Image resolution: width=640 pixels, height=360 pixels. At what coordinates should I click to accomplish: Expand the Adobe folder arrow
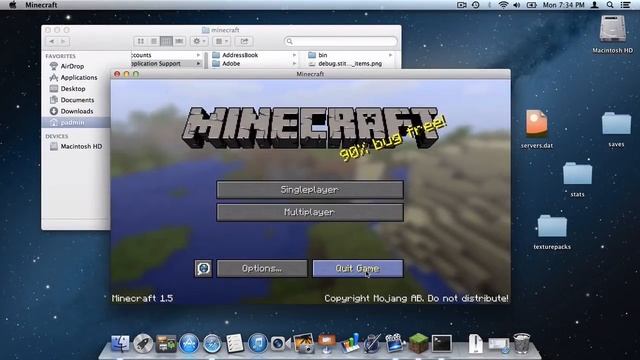[x=294, y=64]
